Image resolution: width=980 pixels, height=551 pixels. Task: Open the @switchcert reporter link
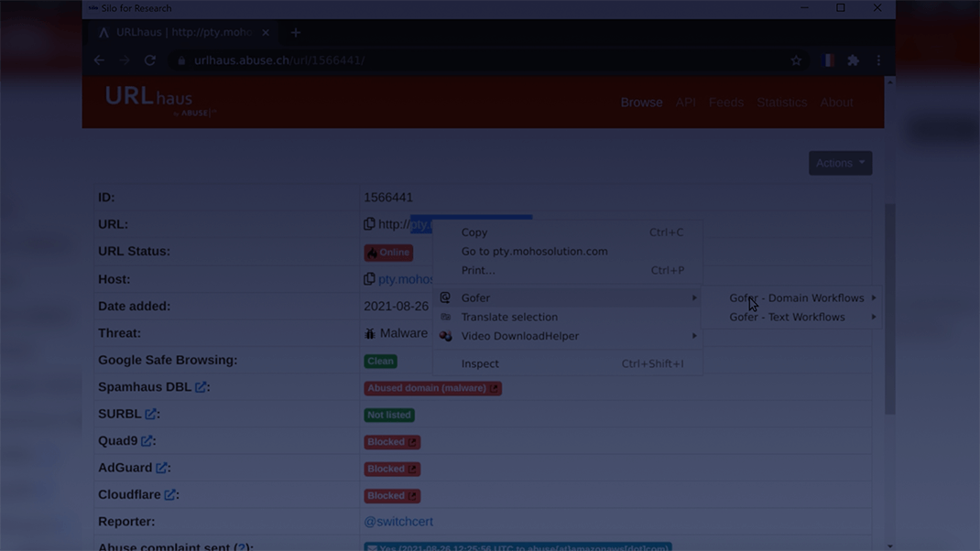click(398, 521)
